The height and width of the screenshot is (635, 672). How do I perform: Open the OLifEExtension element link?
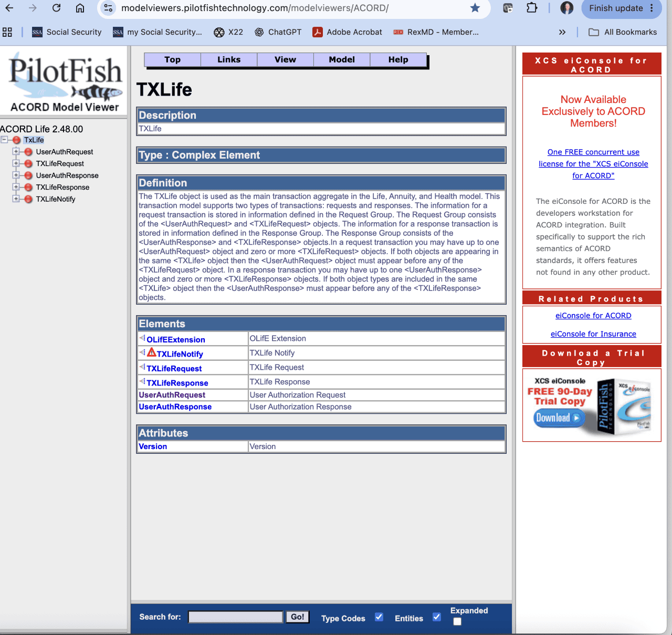(176, 340)
